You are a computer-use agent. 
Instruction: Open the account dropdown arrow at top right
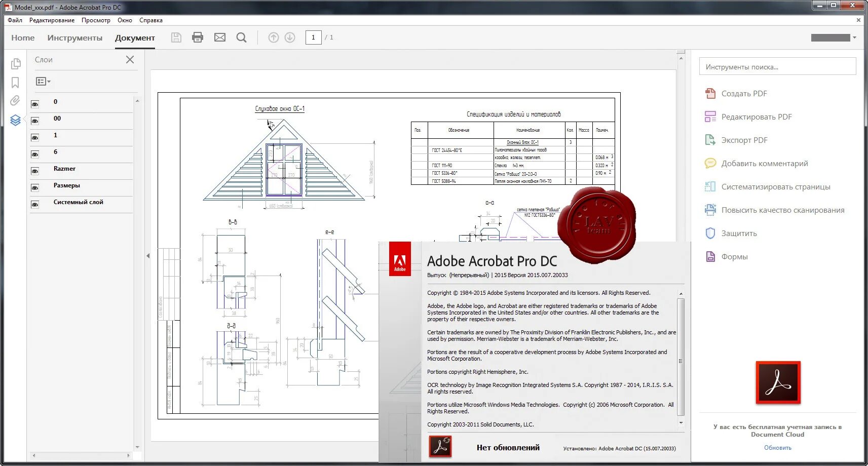854,37
